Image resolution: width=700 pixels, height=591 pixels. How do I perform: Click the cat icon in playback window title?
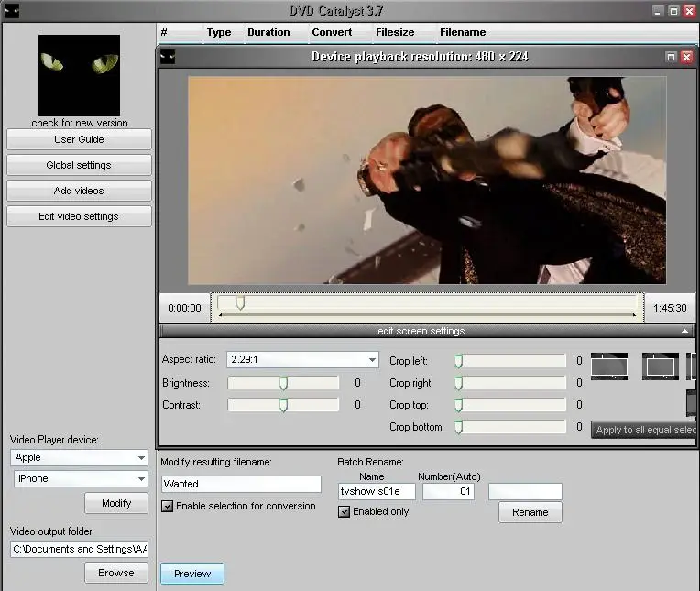168,57
